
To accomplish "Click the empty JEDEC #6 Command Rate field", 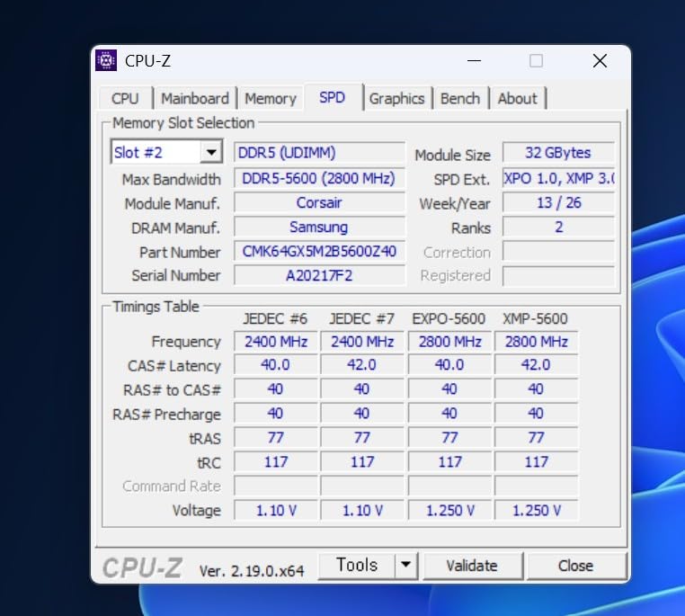I will (x=276, y=486).
